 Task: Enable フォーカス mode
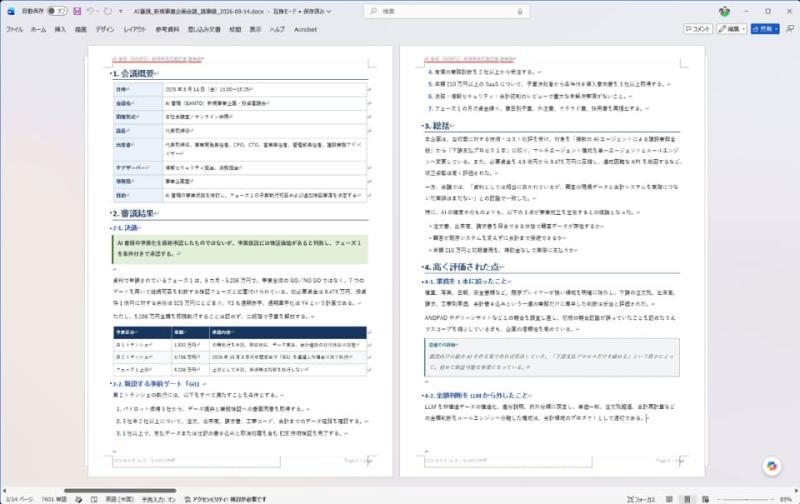(641, 499)
